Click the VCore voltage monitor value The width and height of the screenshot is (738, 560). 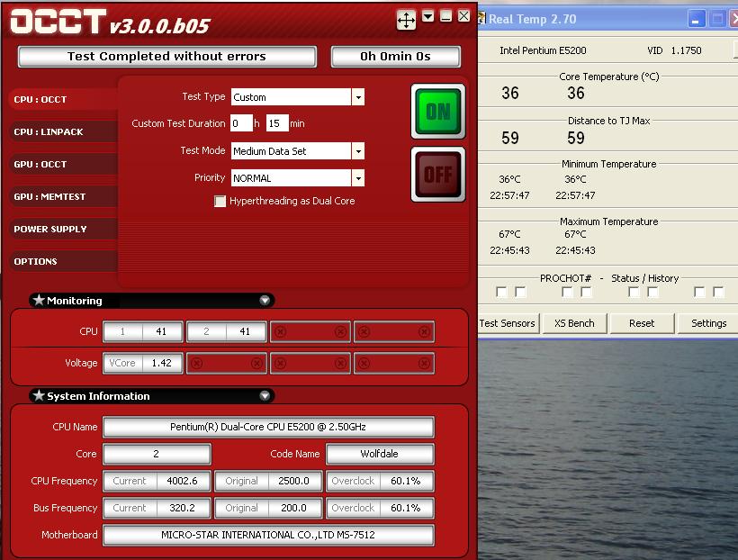(162, 363)
